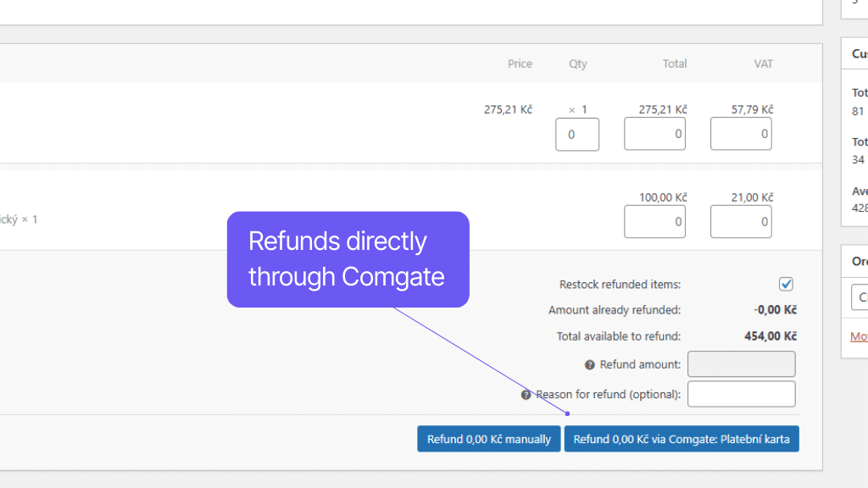Viewport: 868px width, 488px height.
Task: Click the Refund amount field
Action: [x=741, y=363]
